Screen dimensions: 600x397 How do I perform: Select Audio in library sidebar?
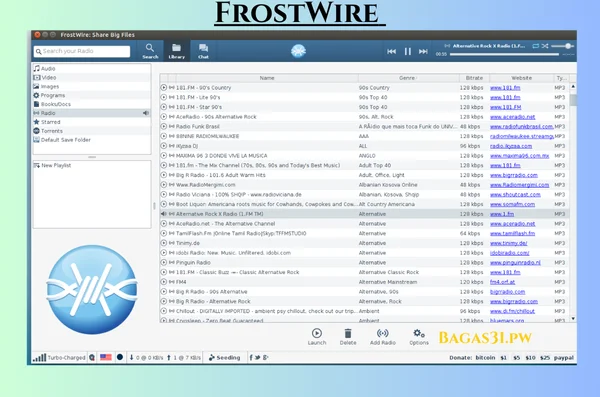[92, 69]
